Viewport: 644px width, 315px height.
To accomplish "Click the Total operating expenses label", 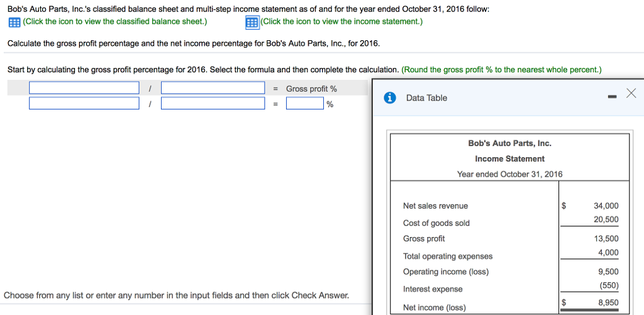I will pyautogui.click(x=448, y=257).
